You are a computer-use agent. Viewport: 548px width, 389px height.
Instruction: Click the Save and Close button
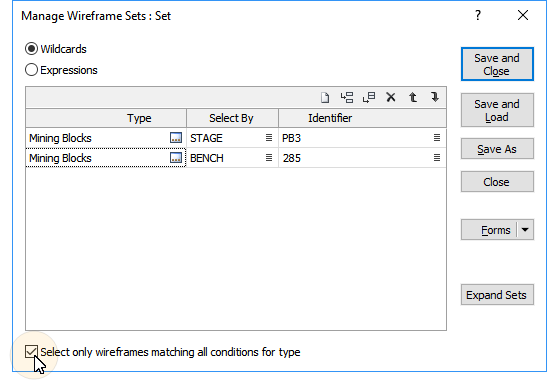(497, 64)
